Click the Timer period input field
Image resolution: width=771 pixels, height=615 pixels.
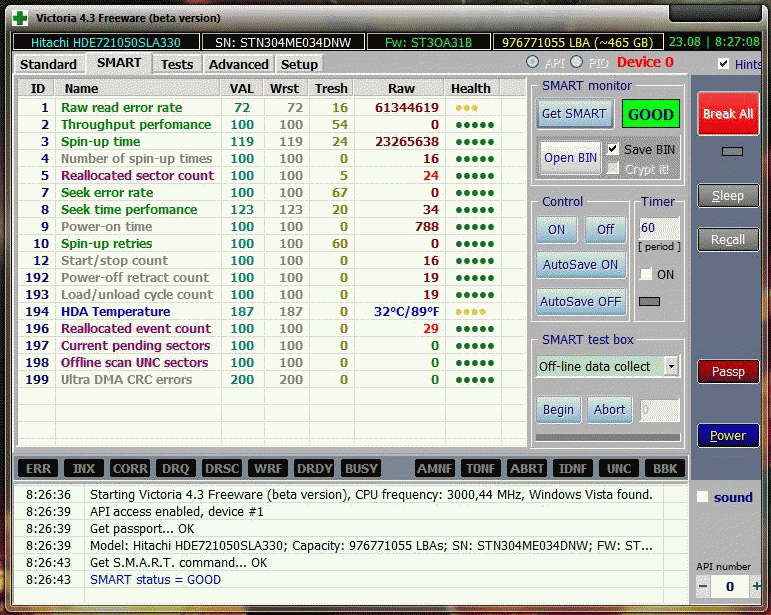659,228
